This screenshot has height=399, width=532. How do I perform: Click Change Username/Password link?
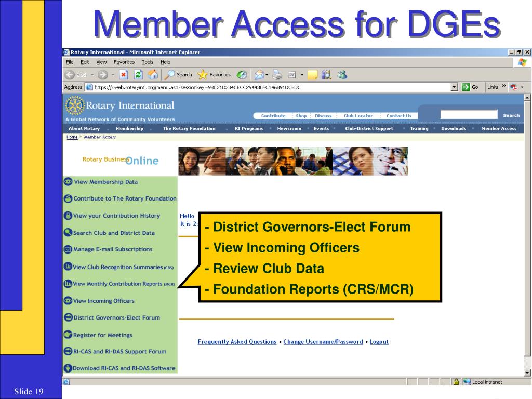click(323, 342)
